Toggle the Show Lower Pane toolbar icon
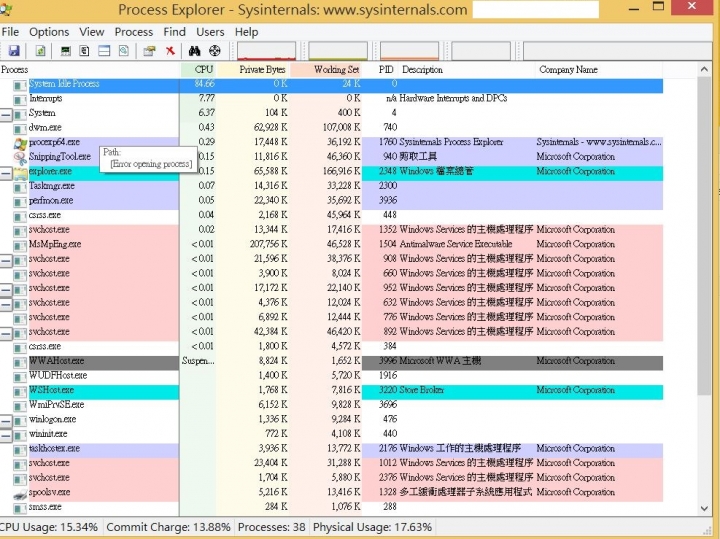The width and height of the screenshot is (720, 539). tap(104, 51)
